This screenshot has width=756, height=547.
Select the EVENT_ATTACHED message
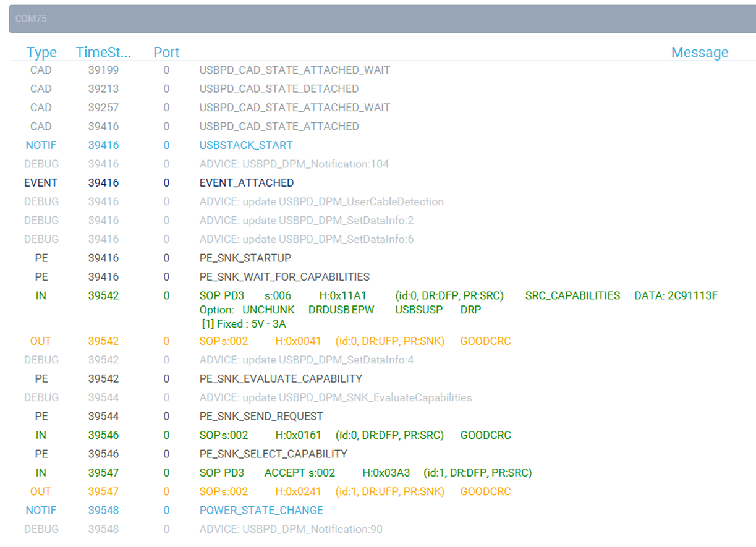tap(247, 183)
